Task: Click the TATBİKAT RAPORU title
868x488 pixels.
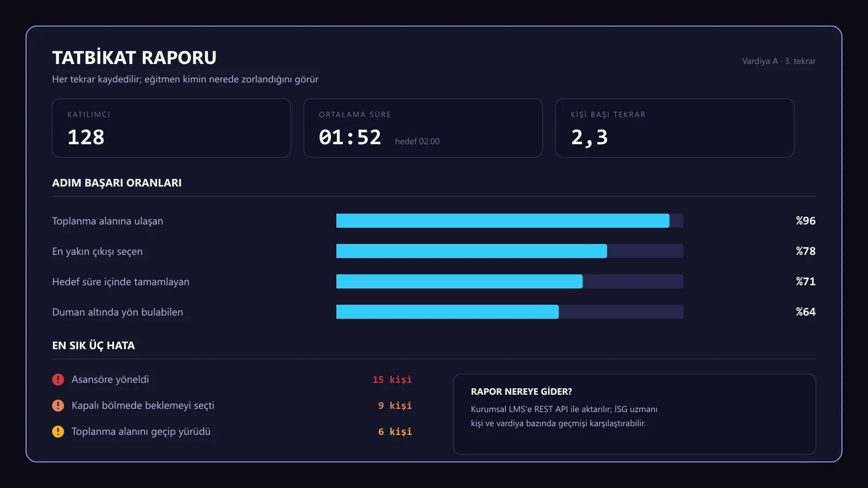Action: pyautogui.click(x=135, y=57)
